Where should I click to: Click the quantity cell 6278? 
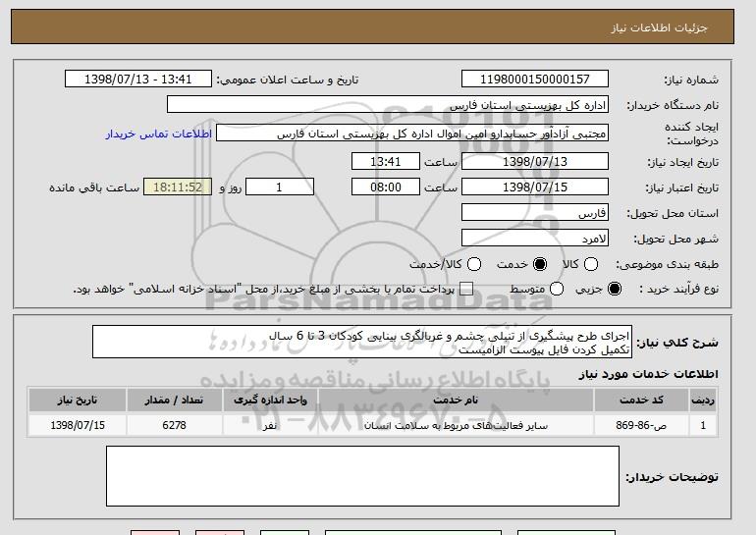pyautogui.click(x=174, y=426)
